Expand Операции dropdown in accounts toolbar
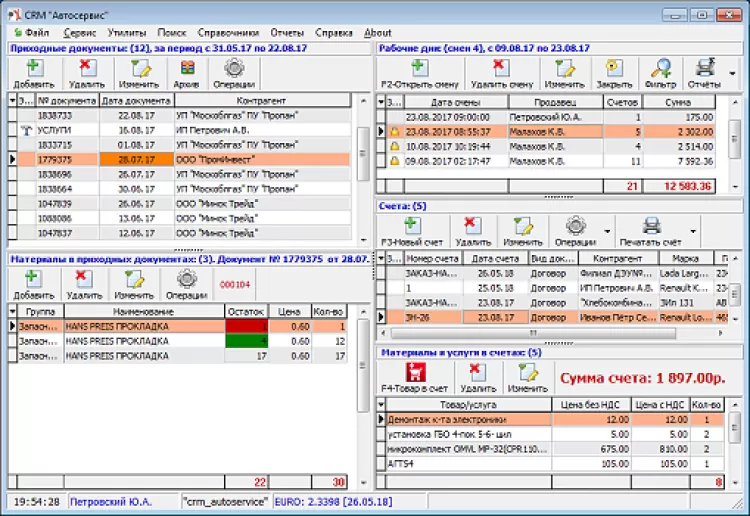This screenshot has width=750, height=516. point(607,230)
